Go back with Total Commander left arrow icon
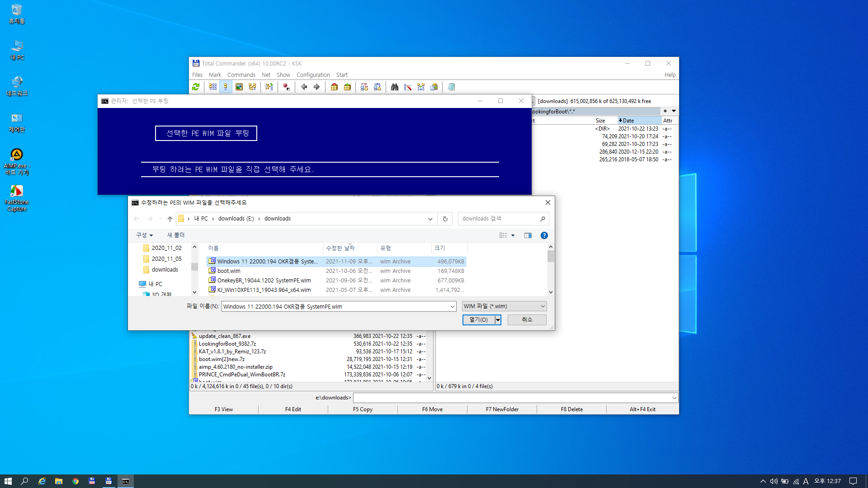 tap(304, 87)
